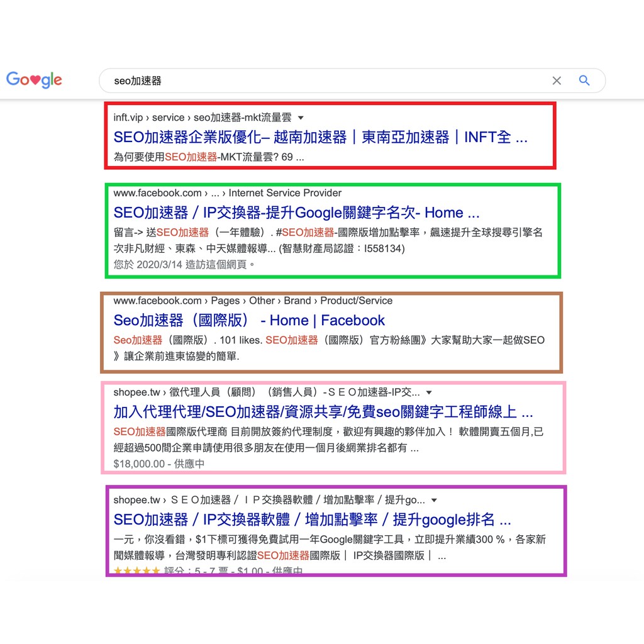Open the 加入代理代理/SEO加速器/資源共享 result

323,412
